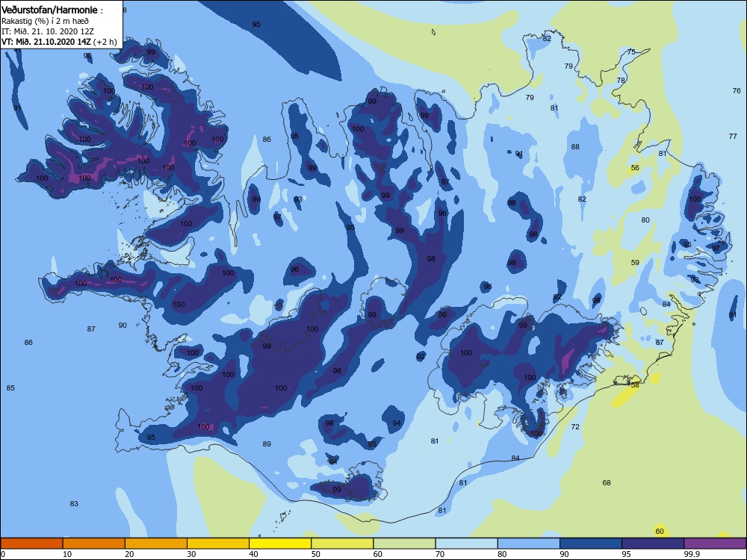The height and width of the screenshot is (560, 747).
Task: Click the VT valid time line '14Z (+2 h)'
Action: (59, 42)
